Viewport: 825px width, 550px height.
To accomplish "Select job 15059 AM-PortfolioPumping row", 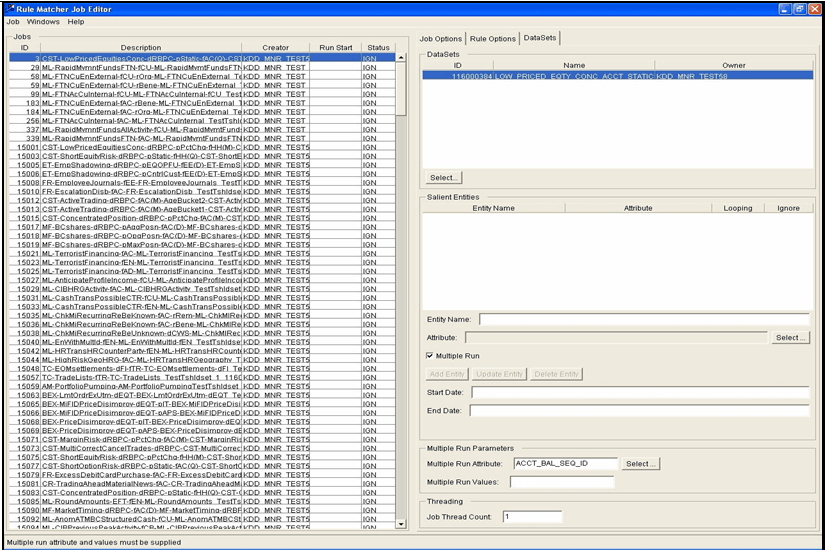I will pos(202,386).
